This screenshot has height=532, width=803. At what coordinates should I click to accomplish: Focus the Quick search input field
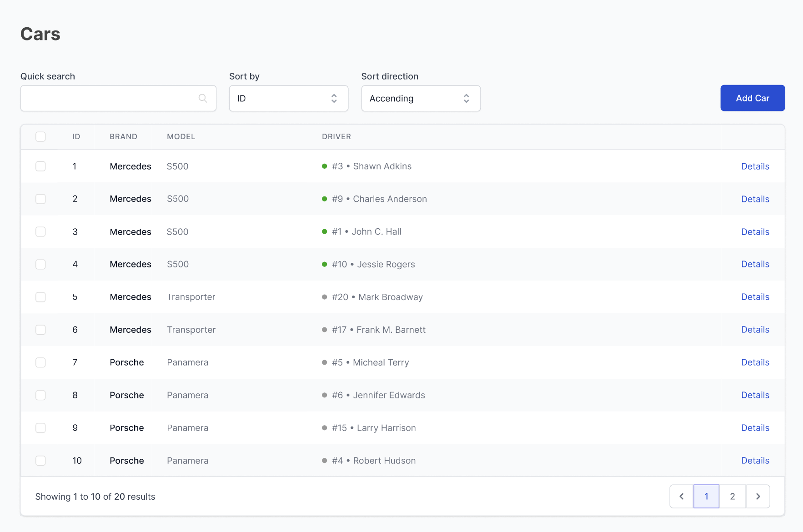(x=118, y=98)
